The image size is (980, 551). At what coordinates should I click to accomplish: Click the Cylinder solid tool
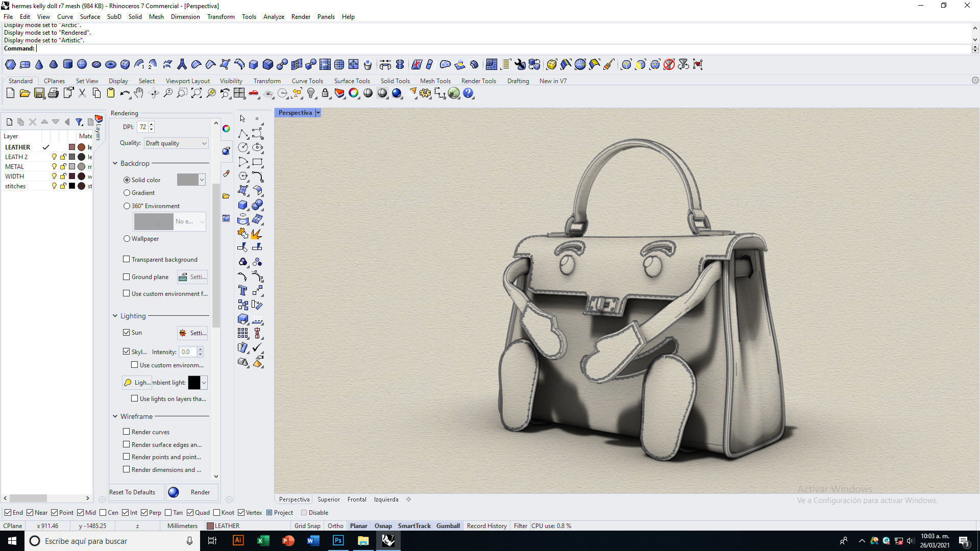tap(67, 64)
